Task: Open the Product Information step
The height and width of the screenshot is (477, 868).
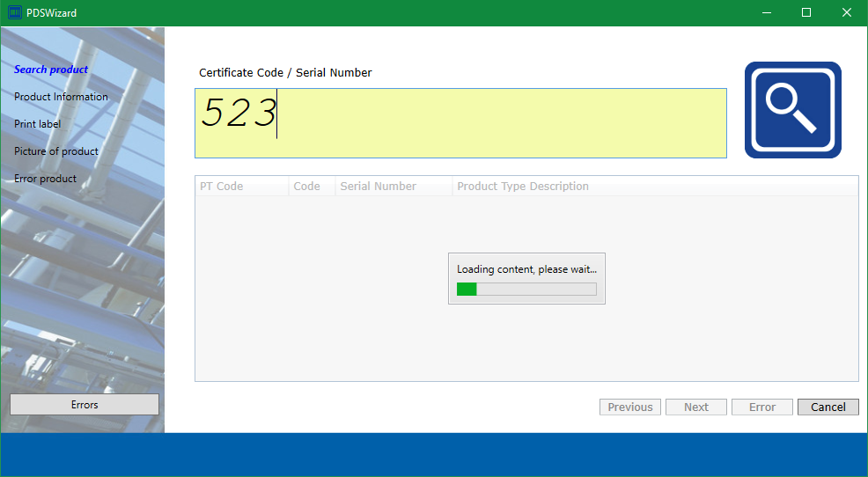Action: click(61, 97)
